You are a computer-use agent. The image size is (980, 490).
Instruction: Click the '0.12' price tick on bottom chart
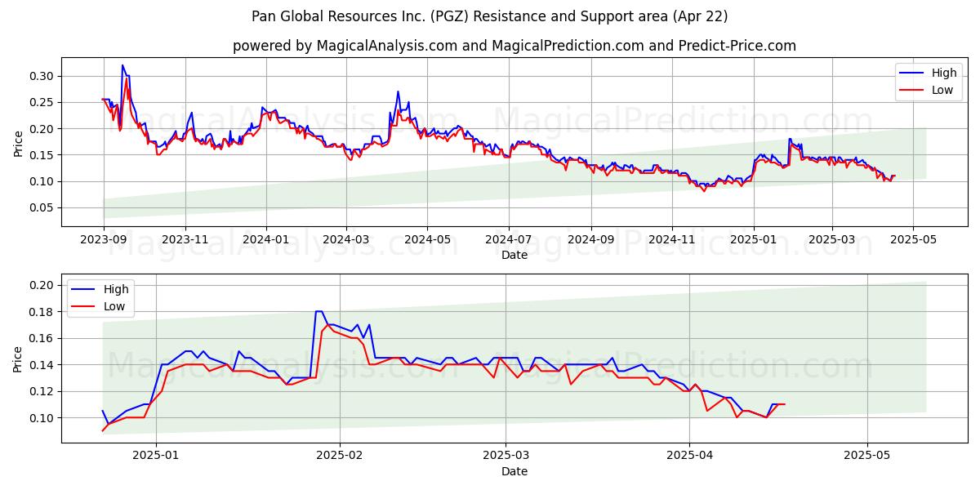[x=42, y=391]
